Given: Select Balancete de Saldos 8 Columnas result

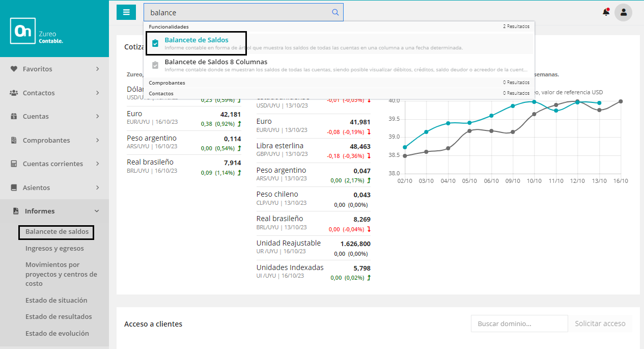Looking at the screenshot, I should click(x=339, y=65).
